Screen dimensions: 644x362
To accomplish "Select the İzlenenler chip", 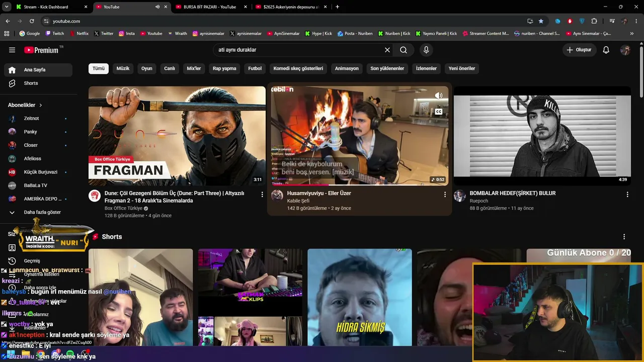I will coord(426,68).
